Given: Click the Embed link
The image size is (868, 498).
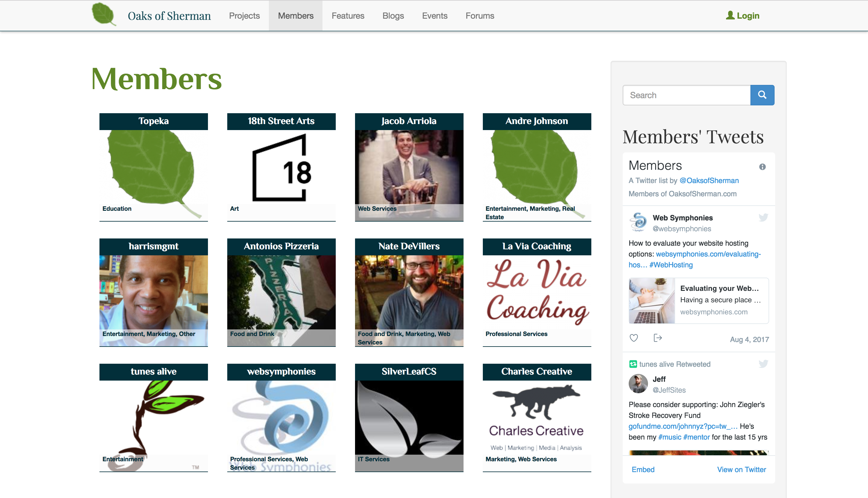Looking at the screenshot, I should pos(643,470).
